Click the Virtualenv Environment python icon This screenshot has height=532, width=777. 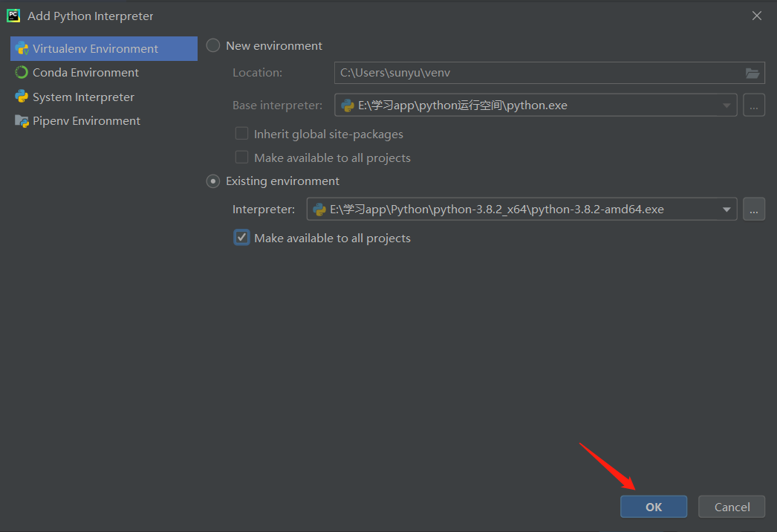tap(22, 48)
